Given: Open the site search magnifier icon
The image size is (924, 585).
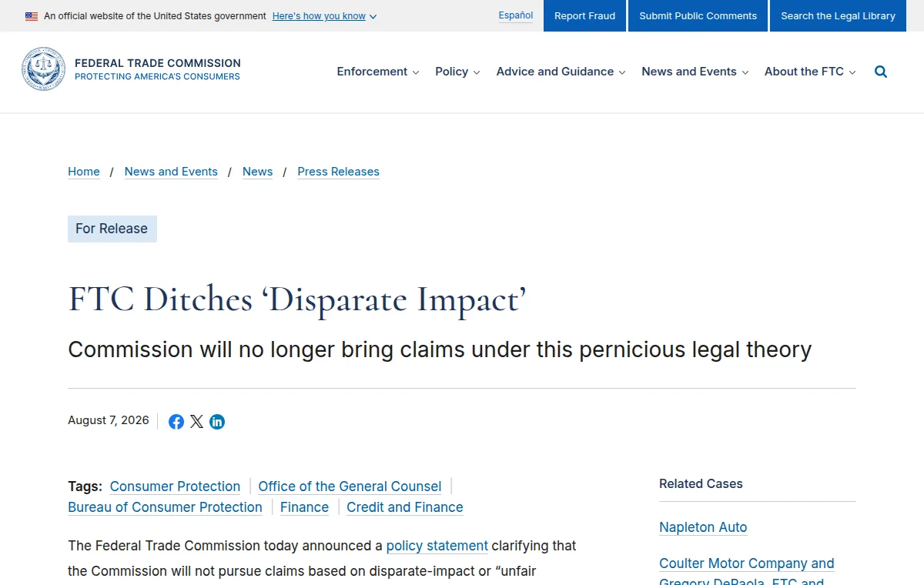Looking at the screenshot, I should [881, 72].
